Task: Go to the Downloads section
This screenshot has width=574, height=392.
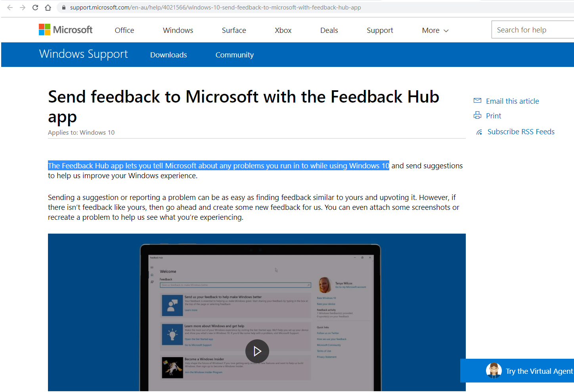Action: tap(168, 55)
